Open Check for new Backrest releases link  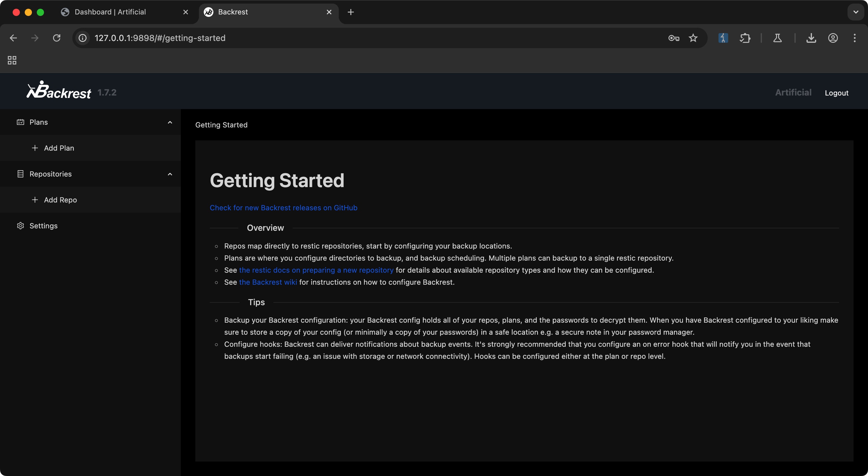283,208
